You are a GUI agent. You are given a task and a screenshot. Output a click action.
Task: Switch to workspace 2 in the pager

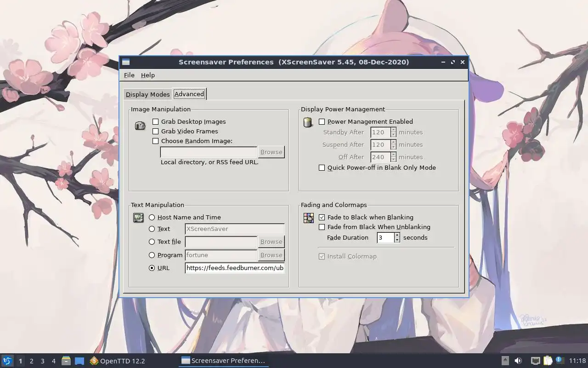32,361
